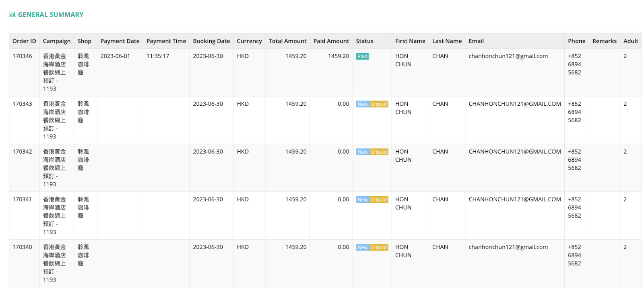
Task: Click booking date of order 170343
Action: [208, 104]
